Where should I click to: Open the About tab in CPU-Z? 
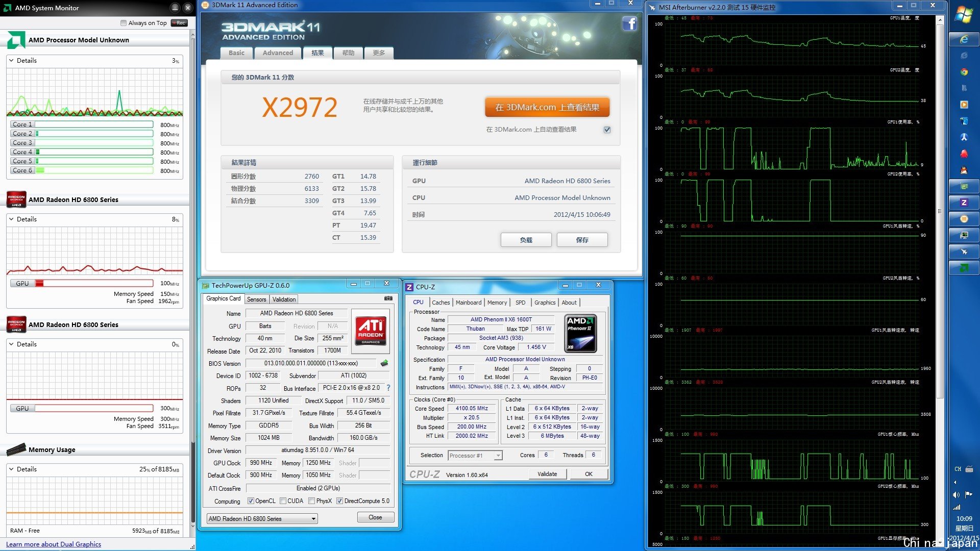pos(569,303)
